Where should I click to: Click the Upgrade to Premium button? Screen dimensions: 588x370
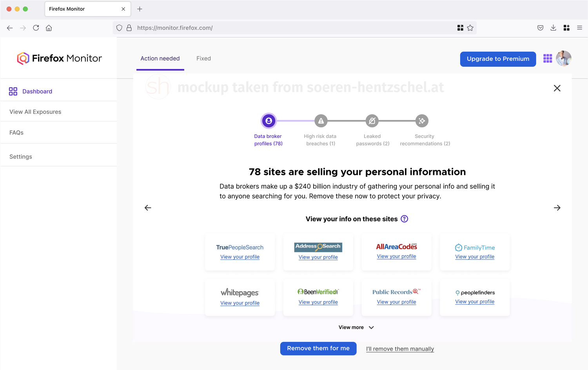click(x=498, y=59)
